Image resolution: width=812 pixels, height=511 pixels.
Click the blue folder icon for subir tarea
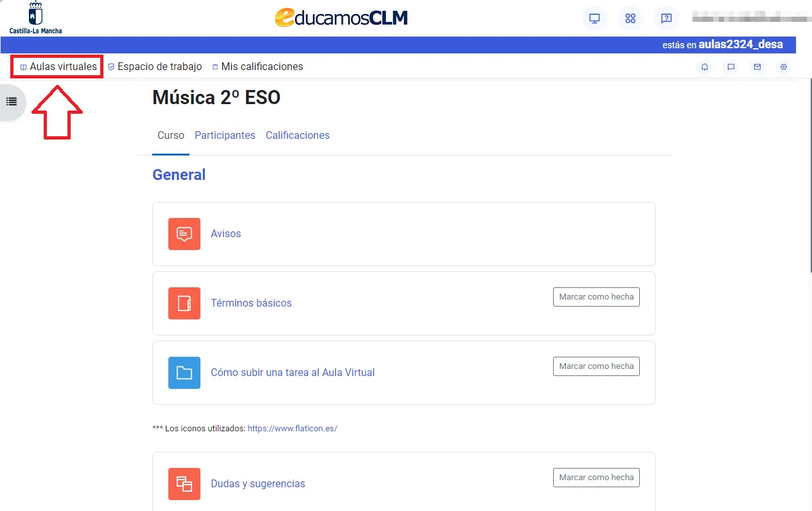(x=184, y=373)
